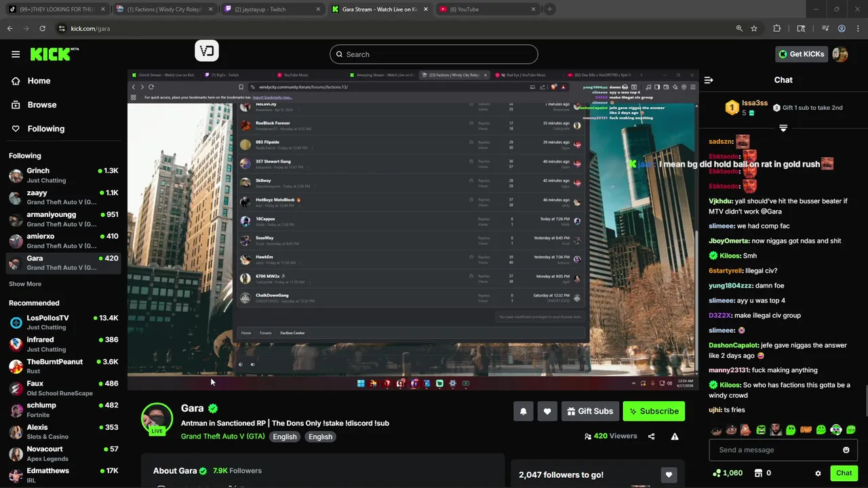868x488 pixels.
Task: Open the hamburger menu beside the Kick logo
Action: pos(16,54)
